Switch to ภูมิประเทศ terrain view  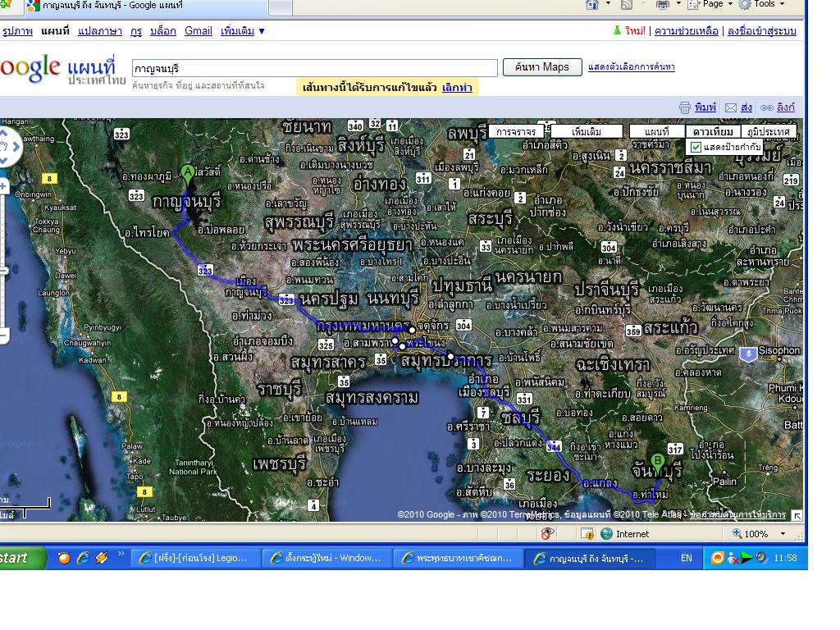769,131
